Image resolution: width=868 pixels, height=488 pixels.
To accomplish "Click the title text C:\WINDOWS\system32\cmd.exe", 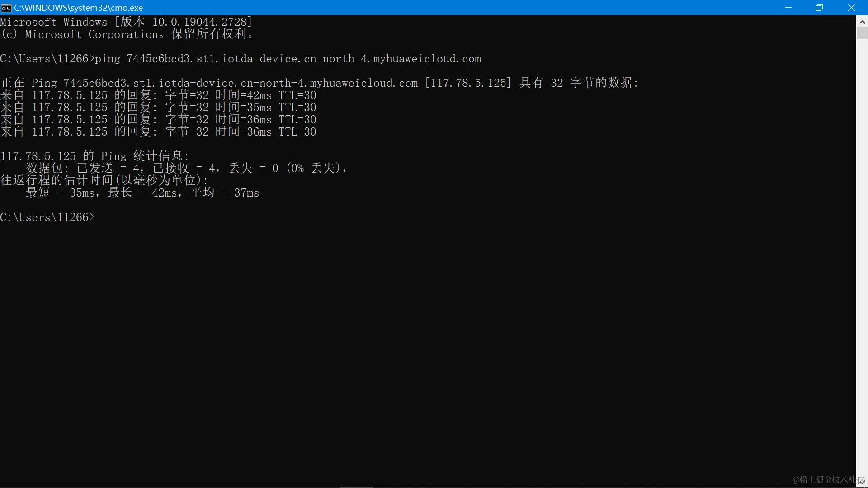I will (x=79, y=8).
